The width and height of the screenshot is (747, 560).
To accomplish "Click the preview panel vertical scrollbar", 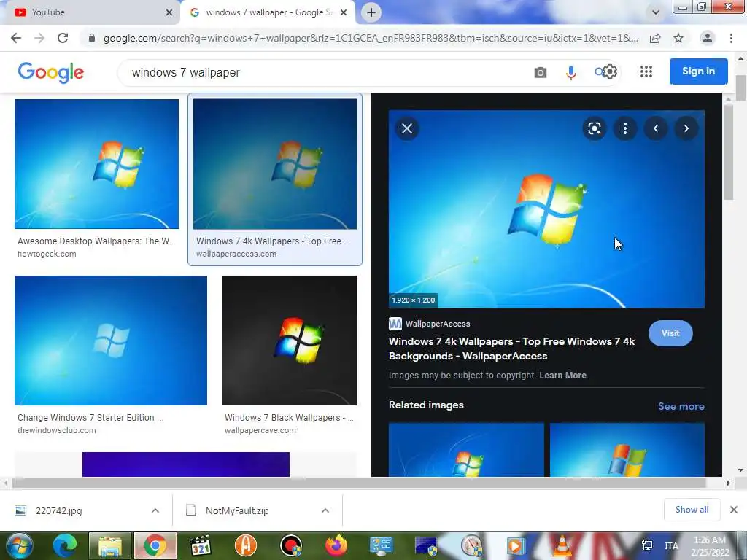I will pos(729,152).
